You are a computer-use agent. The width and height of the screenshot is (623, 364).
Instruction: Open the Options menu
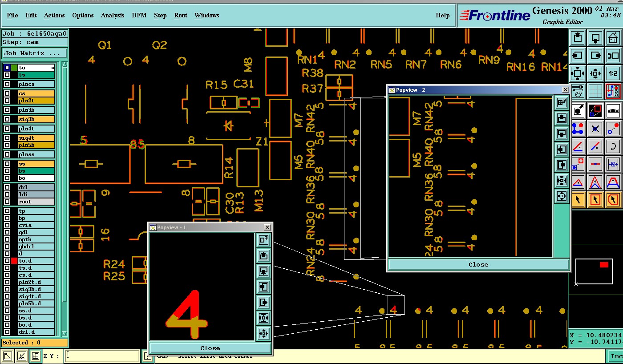click(x=83, y=15)
